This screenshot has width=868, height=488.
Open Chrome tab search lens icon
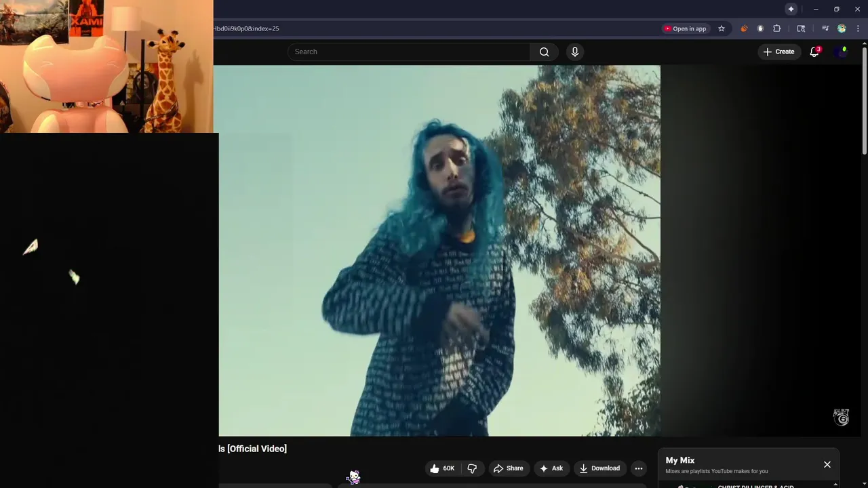click(x=801, y=28)
